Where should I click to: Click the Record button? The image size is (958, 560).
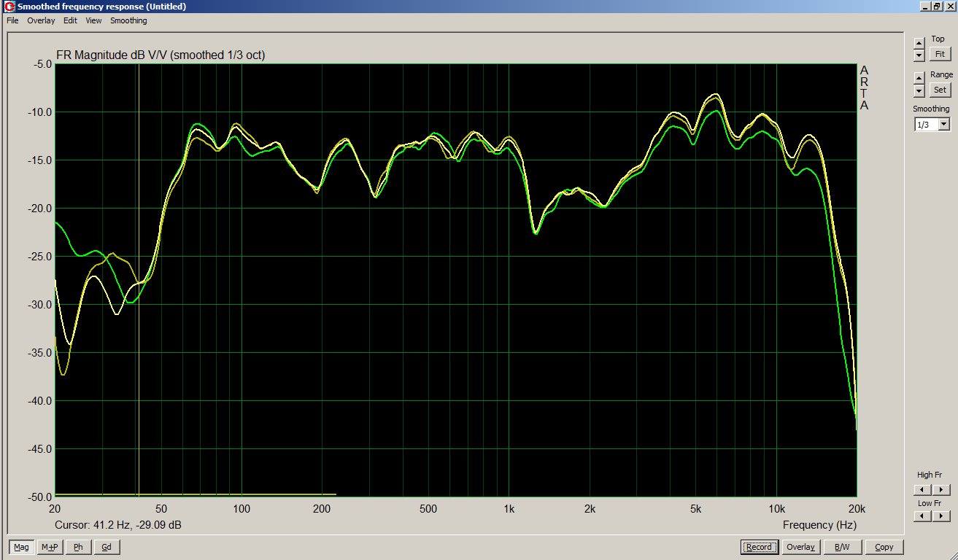pos(758,547)
